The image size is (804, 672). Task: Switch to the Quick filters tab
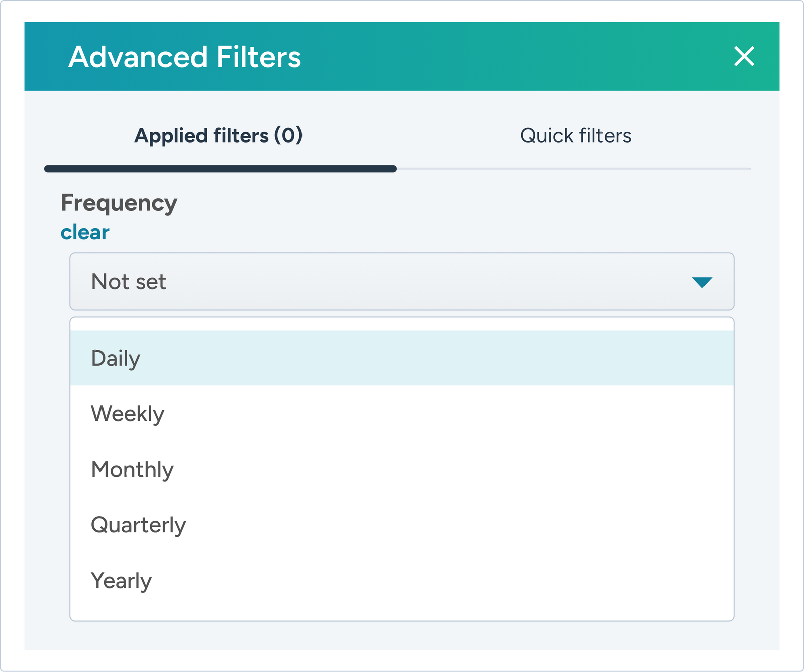(575, 136)
